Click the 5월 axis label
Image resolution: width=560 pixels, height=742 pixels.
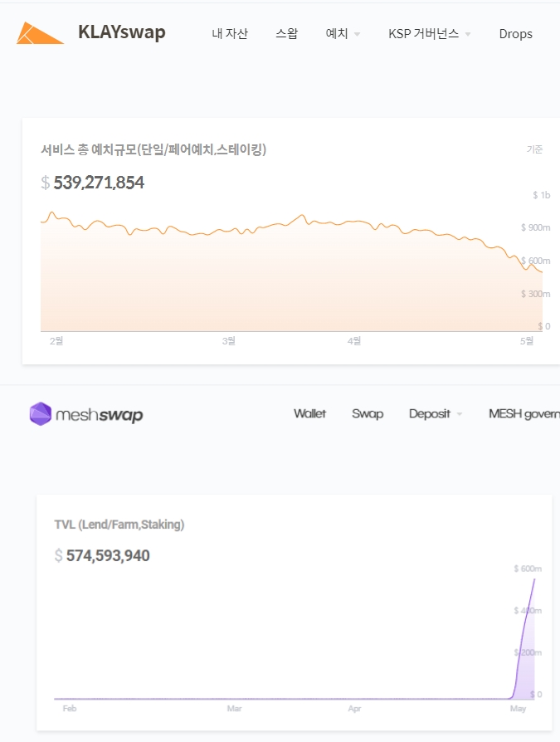pos(527,341)
